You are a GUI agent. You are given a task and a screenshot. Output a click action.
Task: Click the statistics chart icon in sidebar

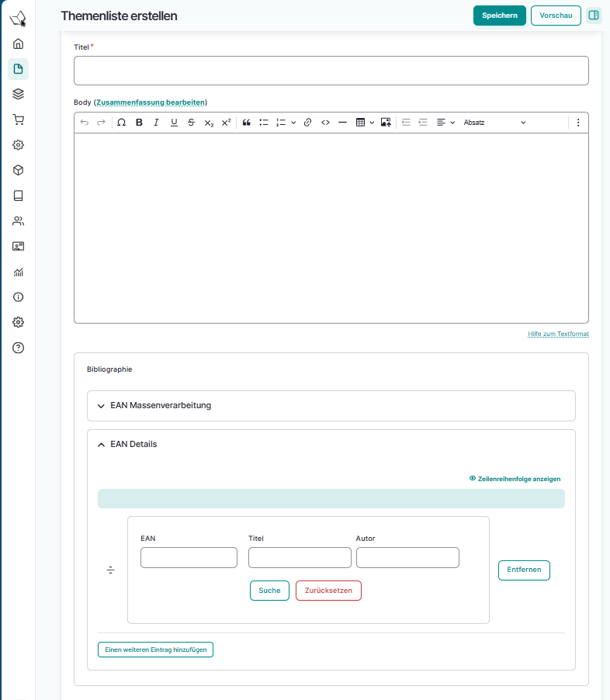pos(19,272)
